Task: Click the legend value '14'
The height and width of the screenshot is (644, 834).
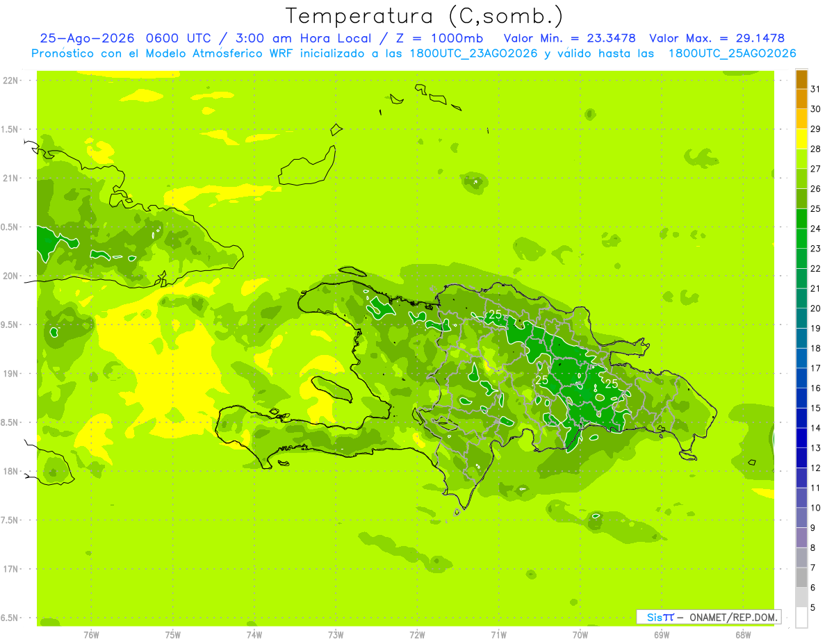Action: point(815,428)
